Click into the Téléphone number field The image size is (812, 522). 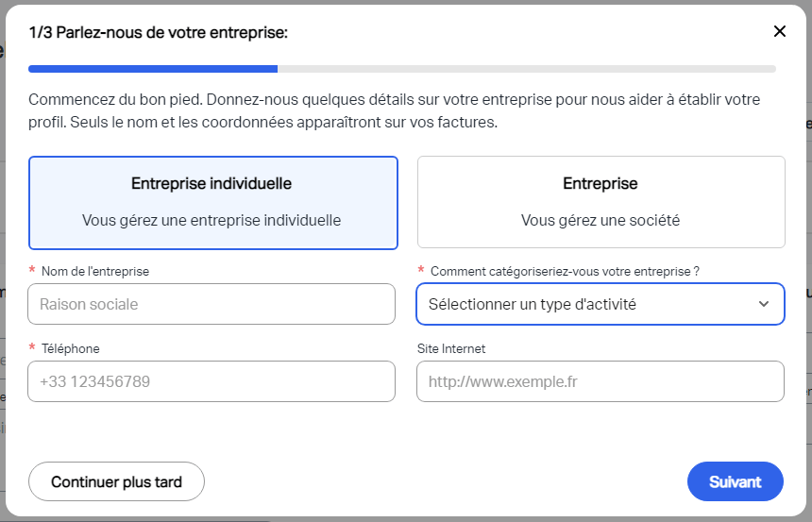click(x=211, y=381)
